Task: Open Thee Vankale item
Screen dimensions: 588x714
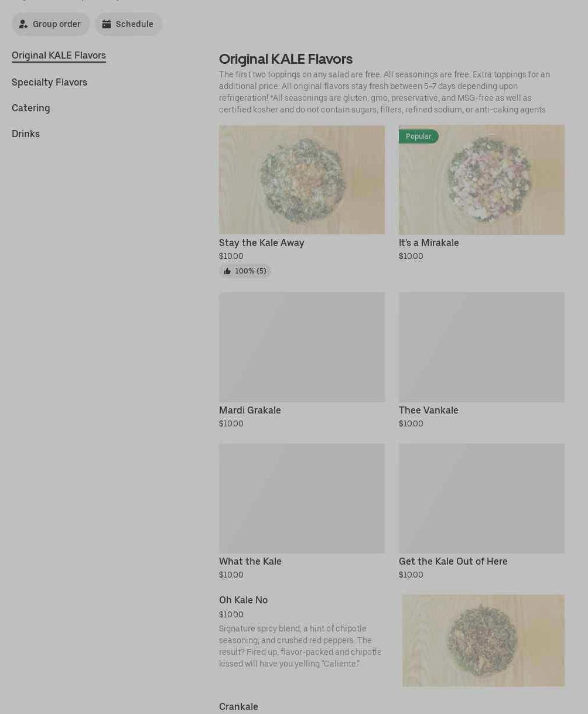Action: pos(429,410)
